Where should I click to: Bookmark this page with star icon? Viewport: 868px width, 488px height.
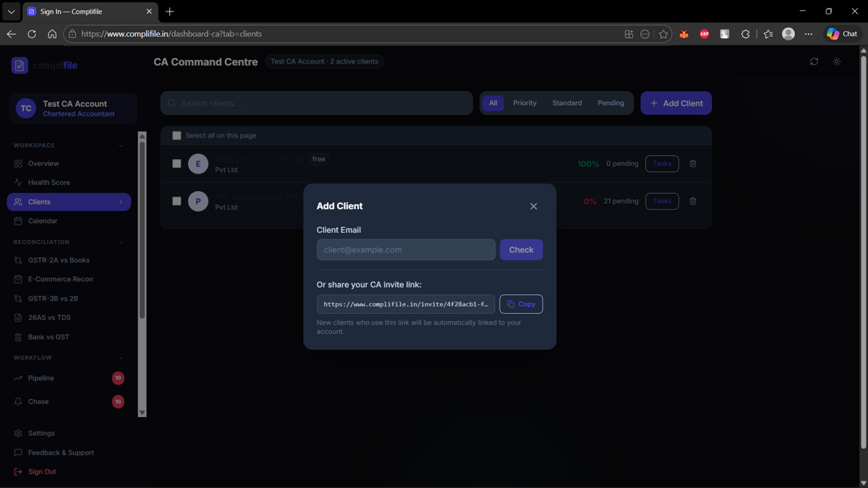[x=663, y=34]
